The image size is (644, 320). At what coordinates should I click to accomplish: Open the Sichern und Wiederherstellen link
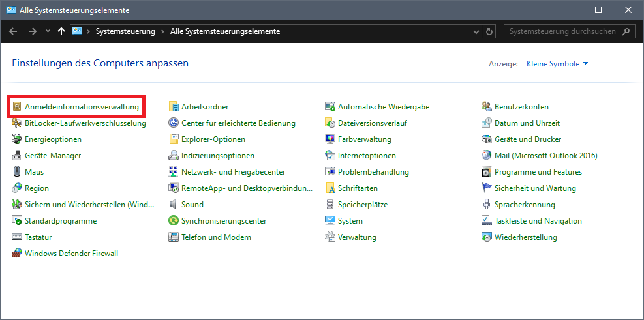[89, 204]
